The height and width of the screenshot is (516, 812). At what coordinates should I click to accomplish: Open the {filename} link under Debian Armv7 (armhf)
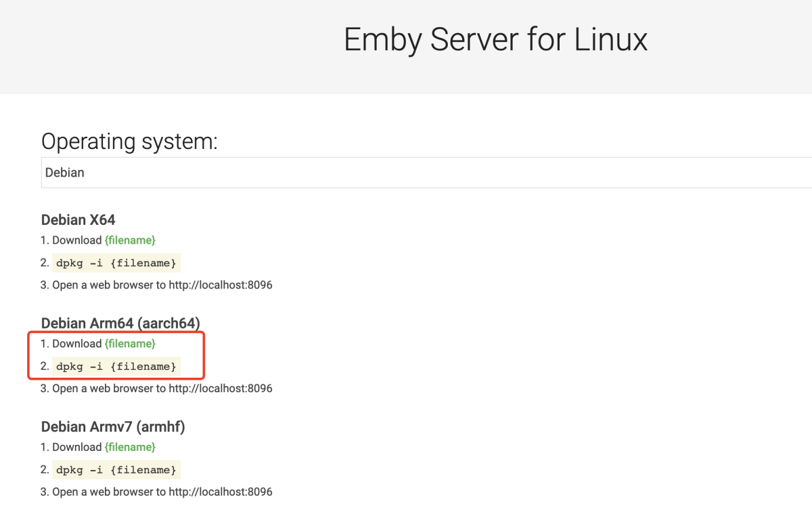point(130,447)
